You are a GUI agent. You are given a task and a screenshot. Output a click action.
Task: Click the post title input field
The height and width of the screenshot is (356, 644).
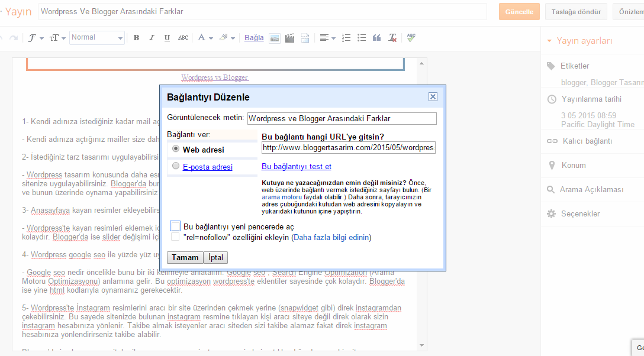tap(262, 12)
